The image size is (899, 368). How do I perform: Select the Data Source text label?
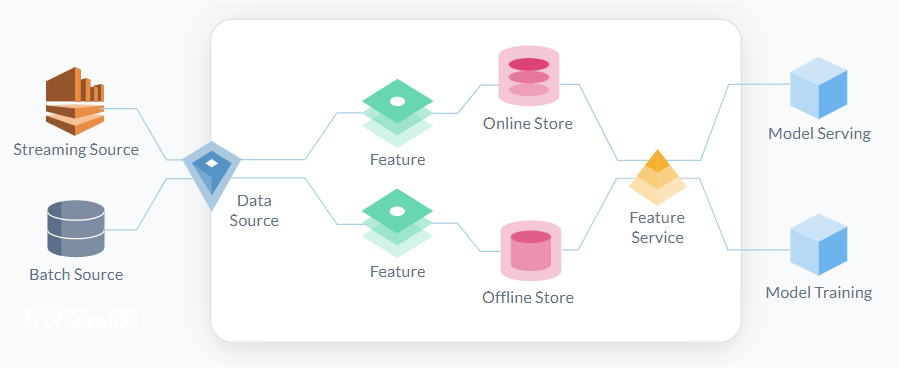click(x=254, y=210)
